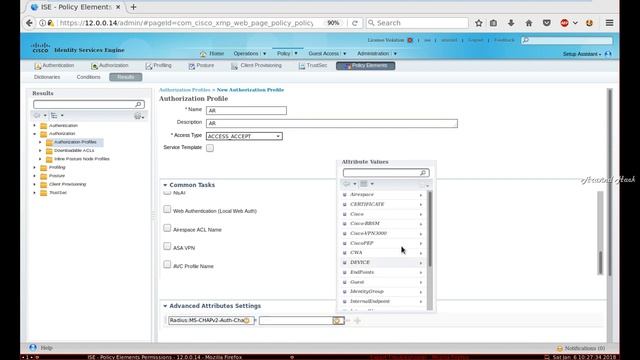Viewport: 640px width, 360px height.
Task: Collapse Common Tasks section
Action: point(165,185)
